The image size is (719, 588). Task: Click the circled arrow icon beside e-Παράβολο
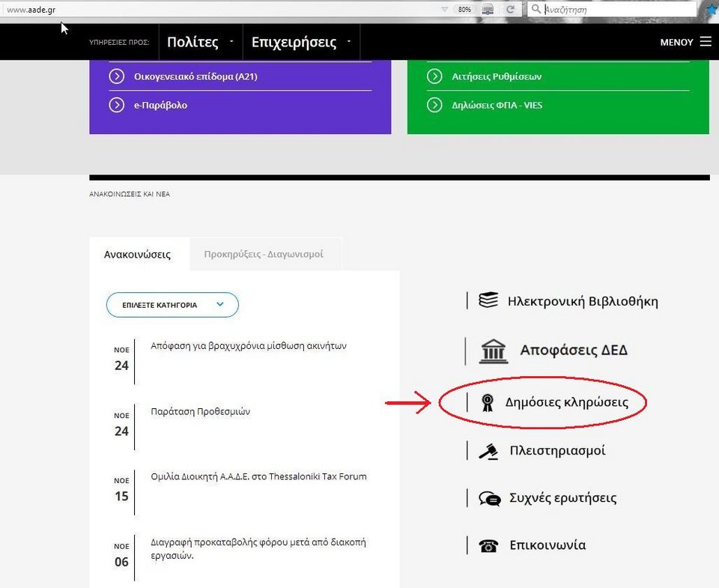point(116,105)
